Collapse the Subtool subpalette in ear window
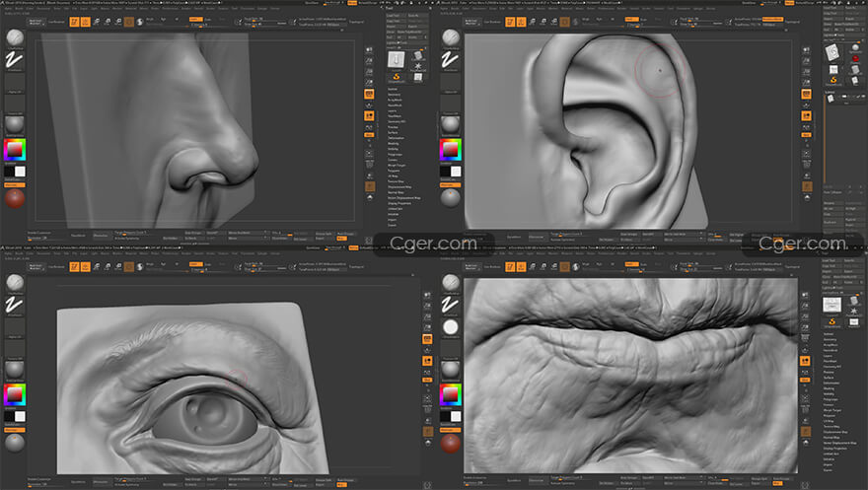The width and height of the screenshot is (868, 490). pos(831,91)
